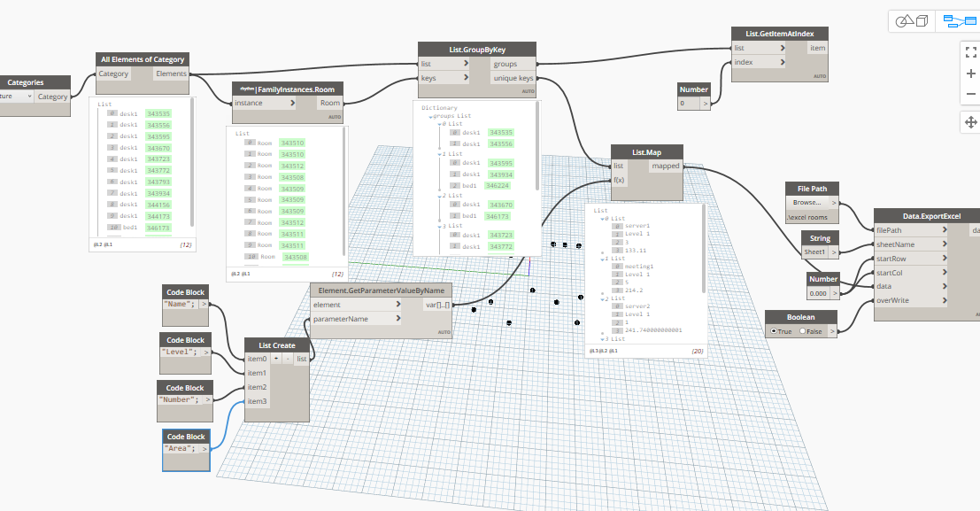This screenshot has height=511, width=980.
Task: Click the zoom-to-fit icon
Action: tap(970, 52)
